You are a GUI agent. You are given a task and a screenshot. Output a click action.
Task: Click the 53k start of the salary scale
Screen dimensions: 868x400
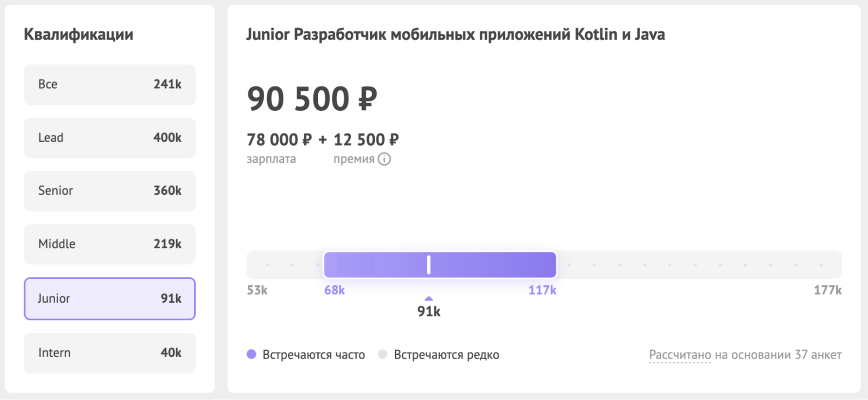pyautogui.click(x=256, y=290)
